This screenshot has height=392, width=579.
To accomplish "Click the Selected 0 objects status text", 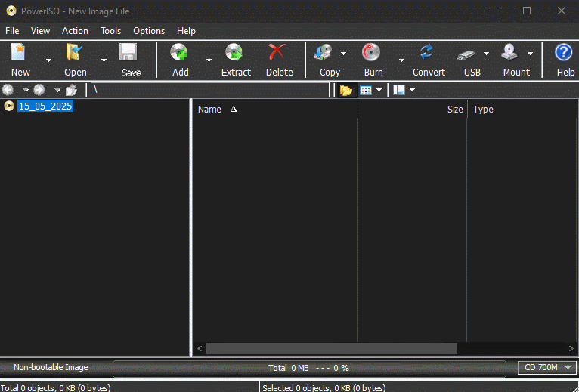I will pyautogui.click(x=324, y=387).
